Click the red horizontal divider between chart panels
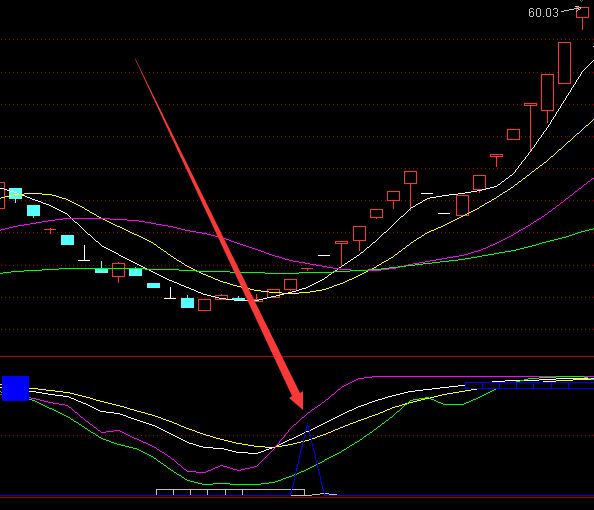The width and height of the screenshot is (594, 510). (x=297, y=357)
